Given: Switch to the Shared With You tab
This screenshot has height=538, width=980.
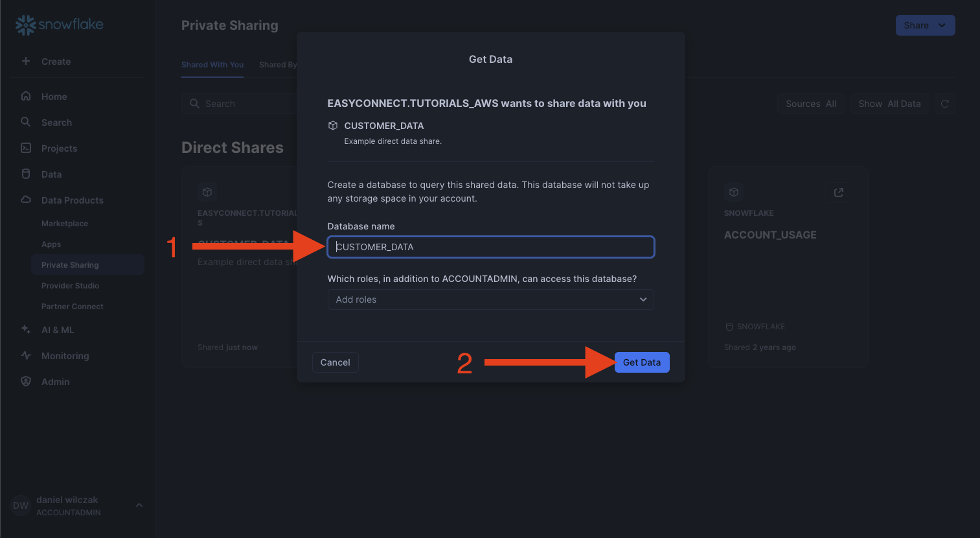Looking at the screenshot, I should (212, 65).
